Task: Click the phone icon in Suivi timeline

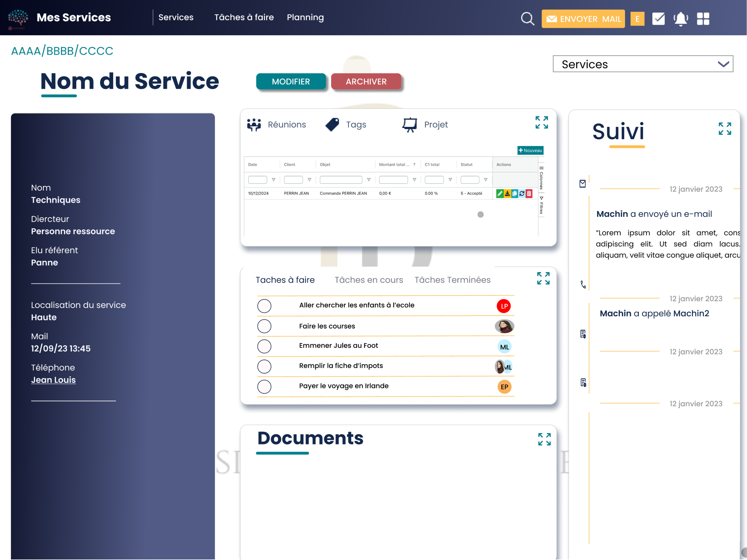Action: (583, 285)
